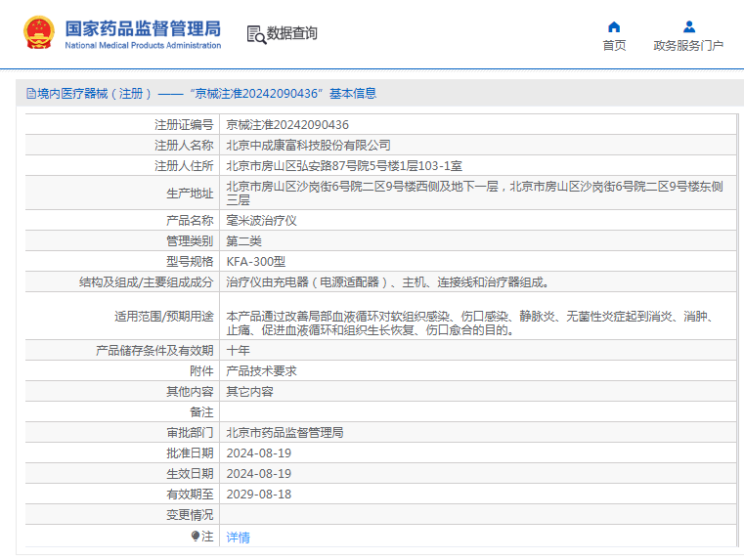The height and width of the screenshot is (560, 744).
Task: Select intended use text 本产品通过改善局部血液循环
Action: [x=470, y=323]
